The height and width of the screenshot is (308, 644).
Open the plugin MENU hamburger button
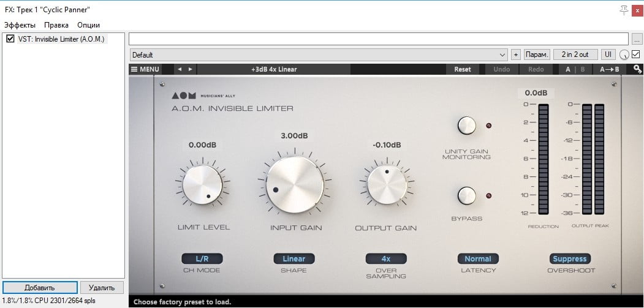145,69
